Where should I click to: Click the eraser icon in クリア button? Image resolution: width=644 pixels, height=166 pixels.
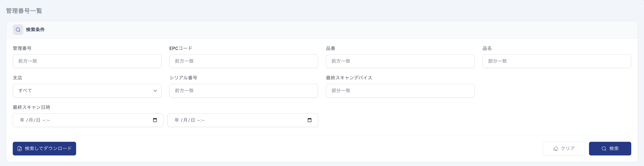tap(555, 149)
